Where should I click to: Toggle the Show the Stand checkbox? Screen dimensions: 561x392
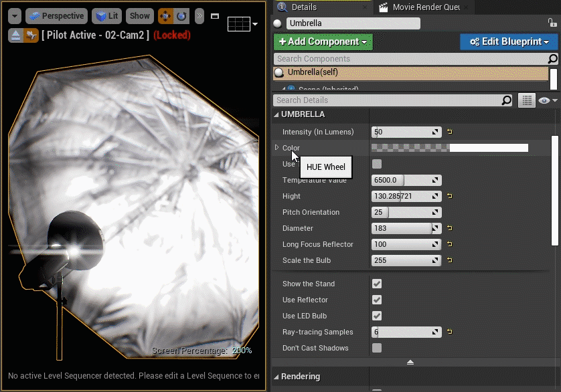[x=377, y=284]
